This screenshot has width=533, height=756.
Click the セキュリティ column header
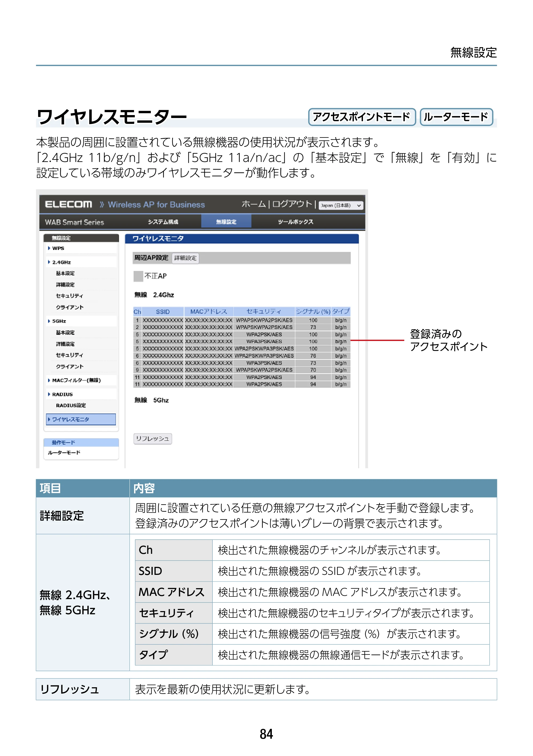click(x=264, y=311)
